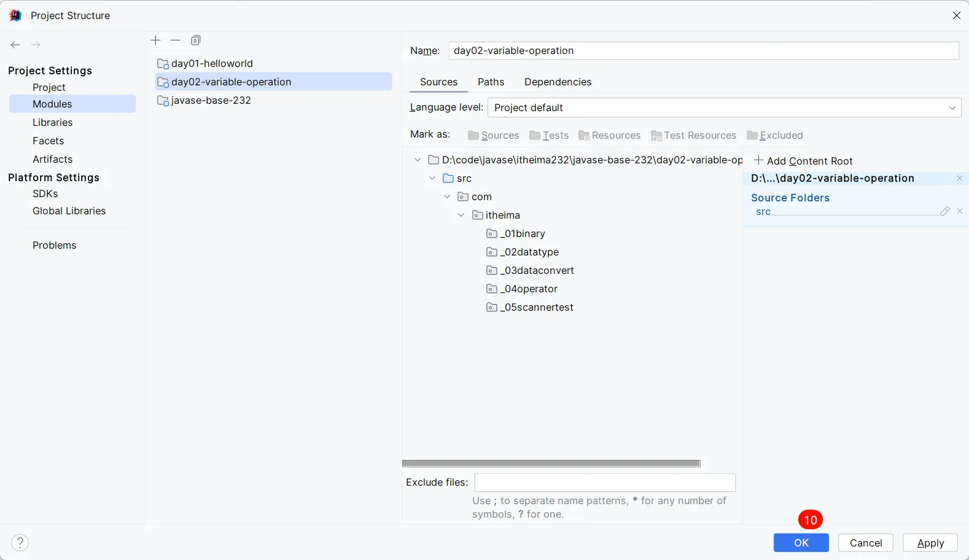
Task: Mark folder as Sources
Action: click(494, 135)
